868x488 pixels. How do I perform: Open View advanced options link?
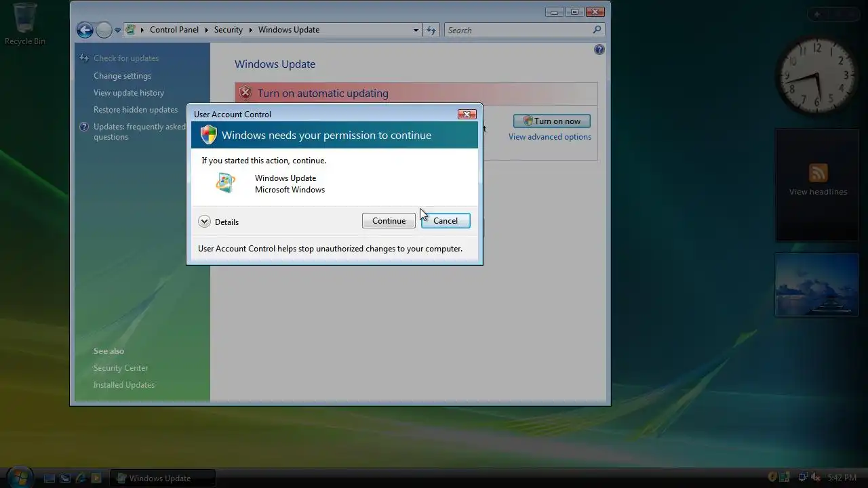click(550, 137)
